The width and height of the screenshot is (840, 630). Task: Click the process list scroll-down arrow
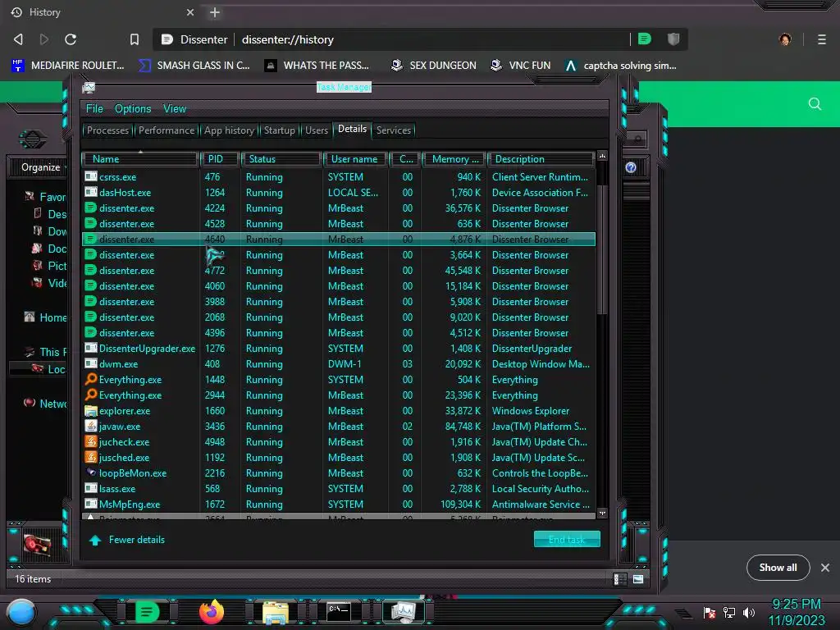click(602, 514)
